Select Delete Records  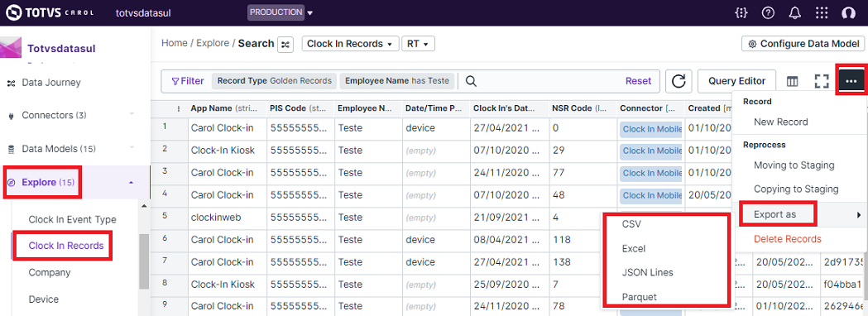(x=787, y=239)
